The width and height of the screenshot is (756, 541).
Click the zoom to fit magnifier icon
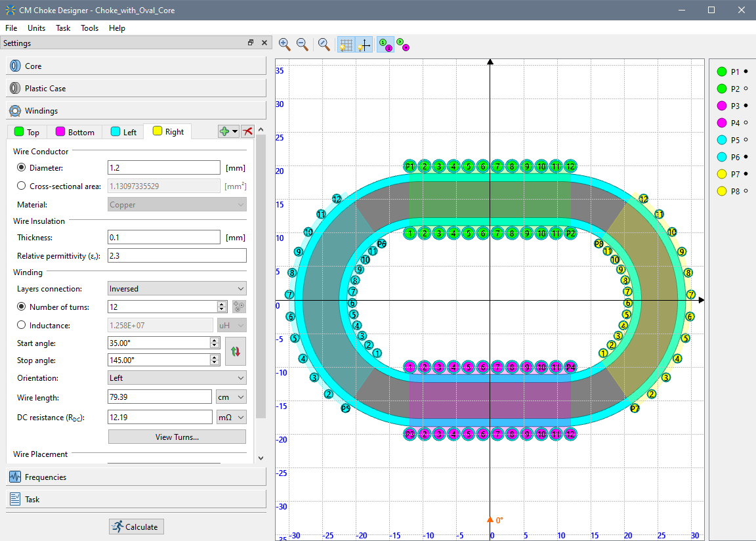click(324, 44)
